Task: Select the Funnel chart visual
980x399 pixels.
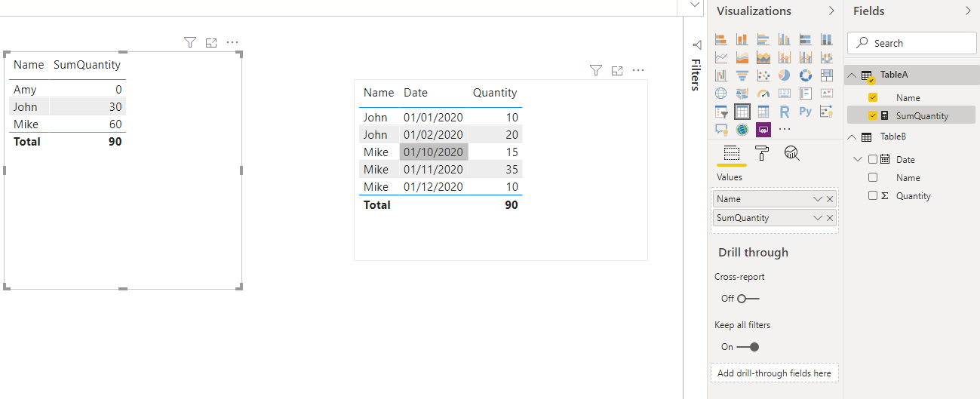Action: (742, 75)
